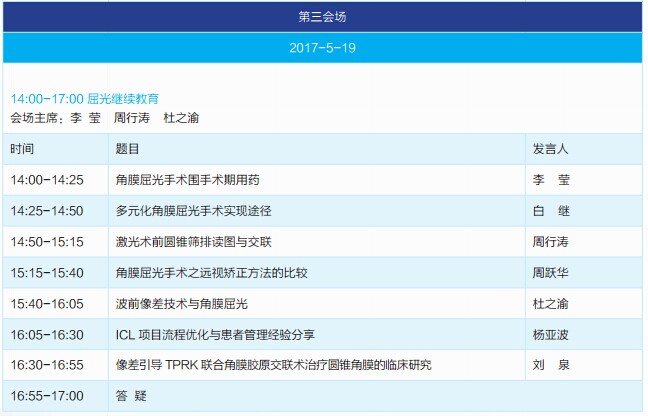Open the talk 多元化角膜屈光手术实现途径

(193, 211)
